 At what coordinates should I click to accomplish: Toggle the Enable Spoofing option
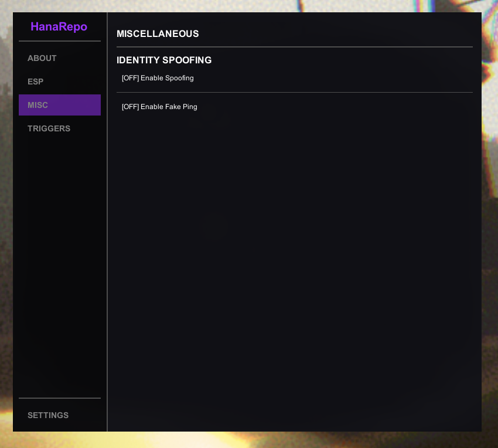click(158, 78)
